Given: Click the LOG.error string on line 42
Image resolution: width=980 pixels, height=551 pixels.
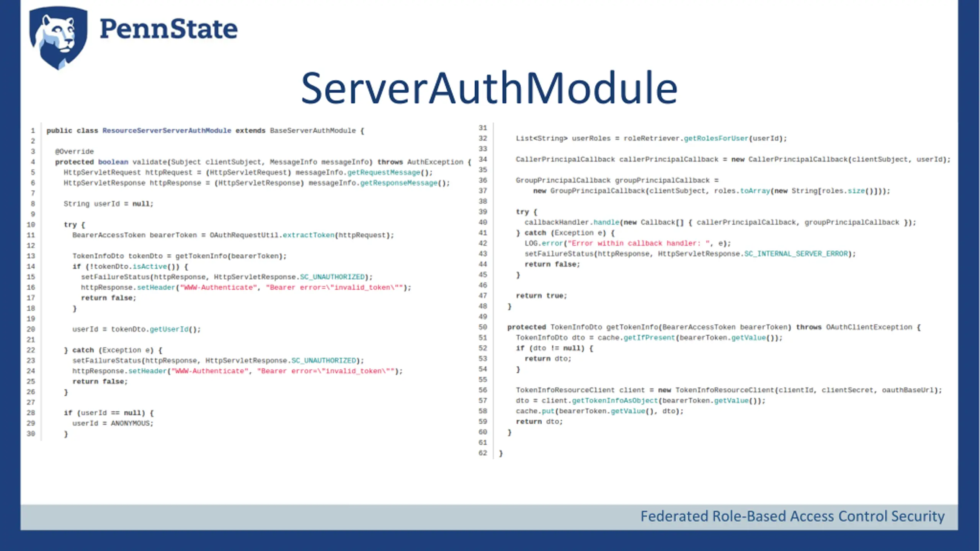Looking at the screenshot, I should pyautogui.click(x=639, y=243).
